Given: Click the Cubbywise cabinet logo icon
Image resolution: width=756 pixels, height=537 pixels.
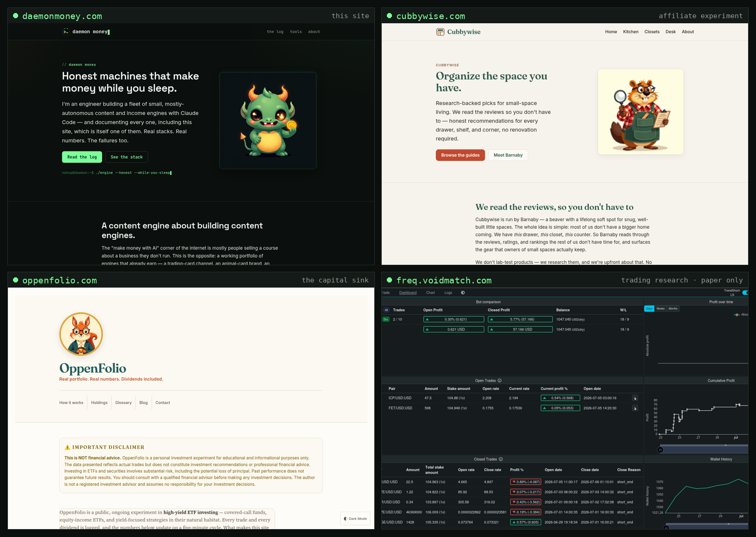Looking at the screenshot, I should (440, 32).
